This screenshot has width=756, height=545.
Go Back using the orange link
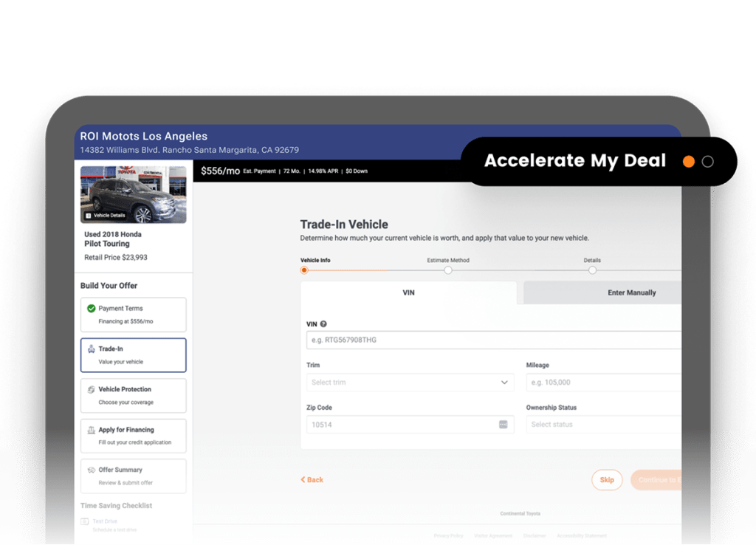pyautogui.click(x=312, y=480)
